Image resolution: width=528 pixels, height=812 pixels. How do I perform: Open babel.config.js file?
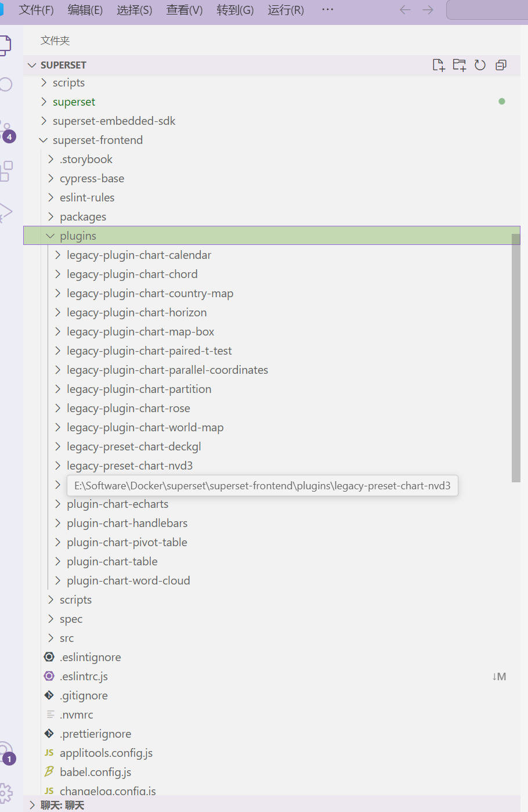[x=96, y=772]
